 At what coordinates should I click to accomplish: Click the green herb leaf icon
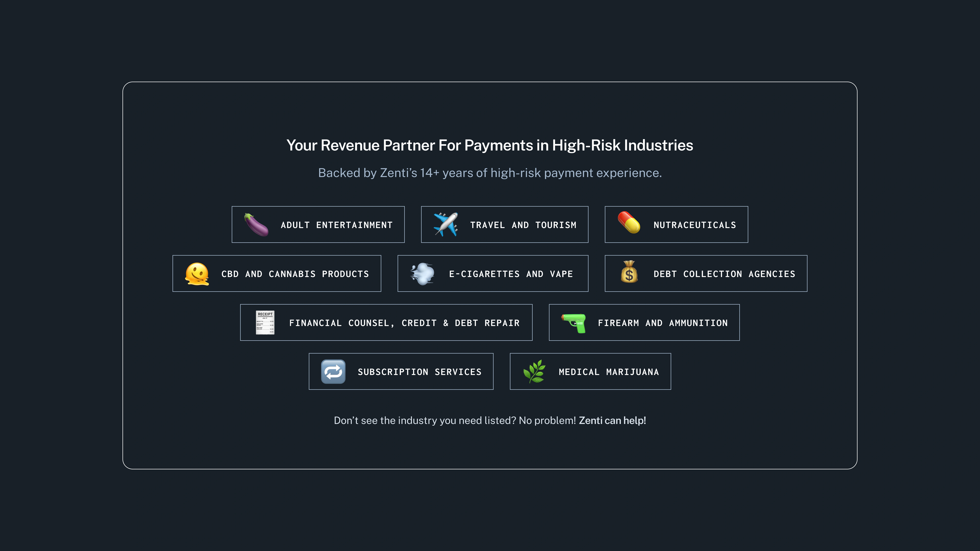(534, 372)
